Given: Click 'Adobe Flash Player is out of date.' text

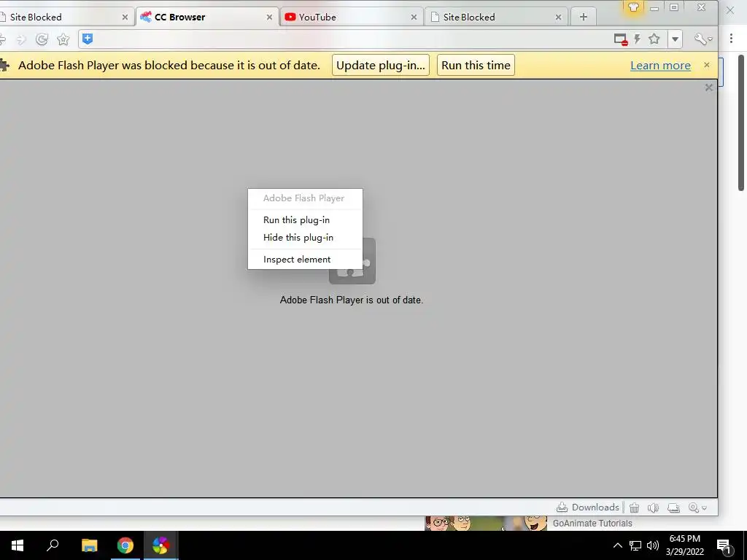Looking at the screenshot, I should [x=352, y=300].
